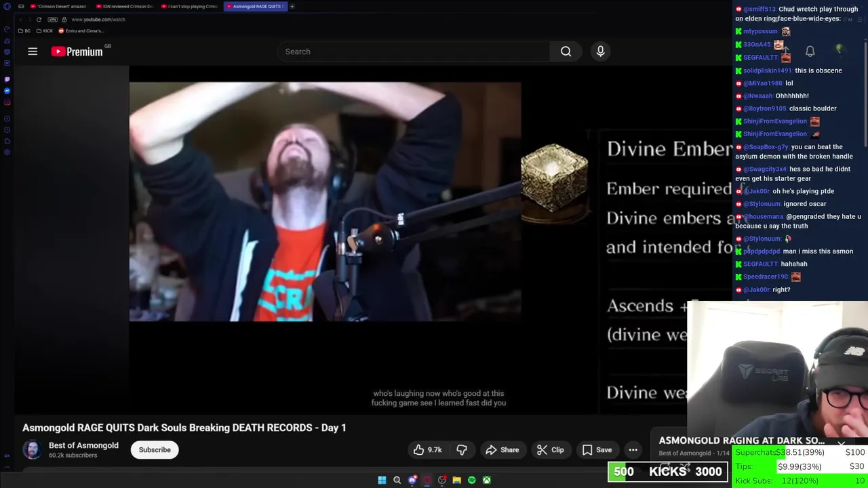Switch to I can't stop playing tab
Viewport: 868px width, 488px height.
click(x=189, y=6)
